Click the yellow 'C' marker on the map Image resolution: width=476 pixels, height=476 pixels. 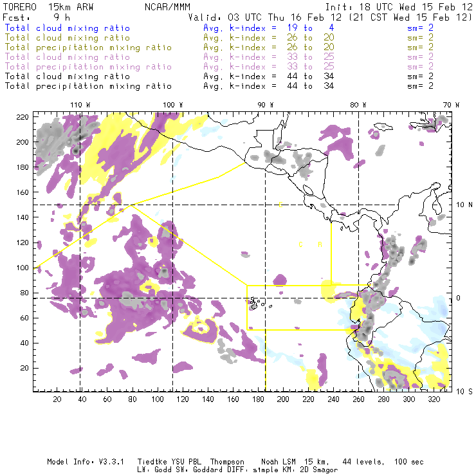coord(300,244)
